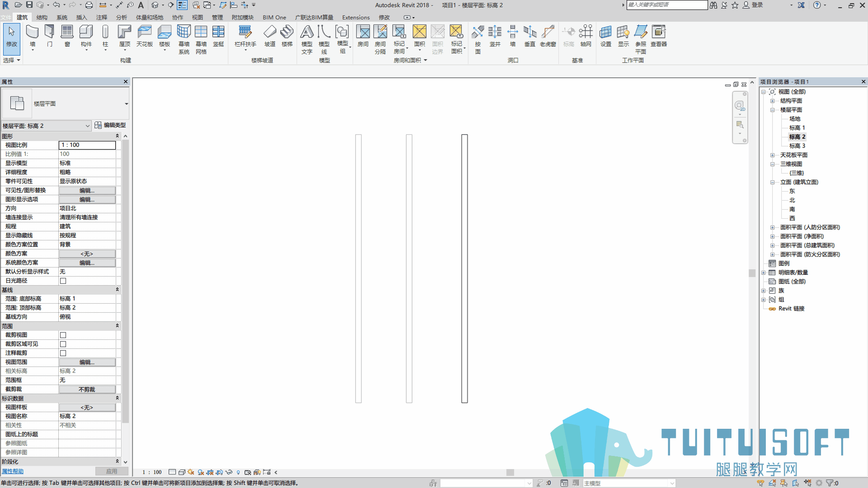
Task: Open the 管理 ribbon tab
Action: coord(217,17)
